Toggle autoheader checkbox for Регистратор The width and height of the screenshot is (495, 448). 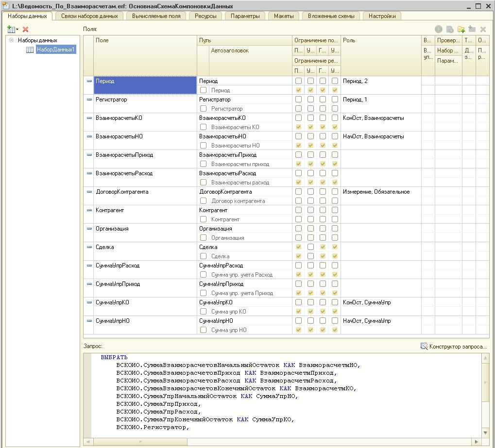click(x=204, y=109)
